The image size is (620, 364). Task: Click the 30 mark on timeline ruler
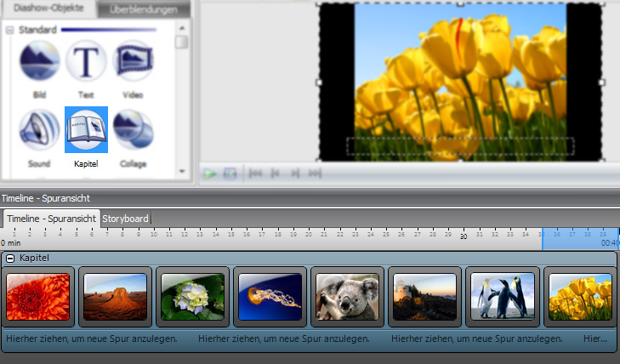point(464,236)
